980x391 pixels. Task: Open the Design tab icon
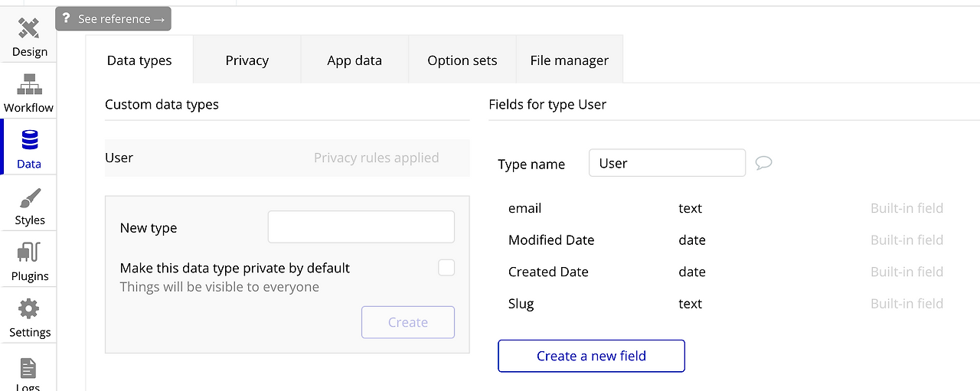[28, 29]
